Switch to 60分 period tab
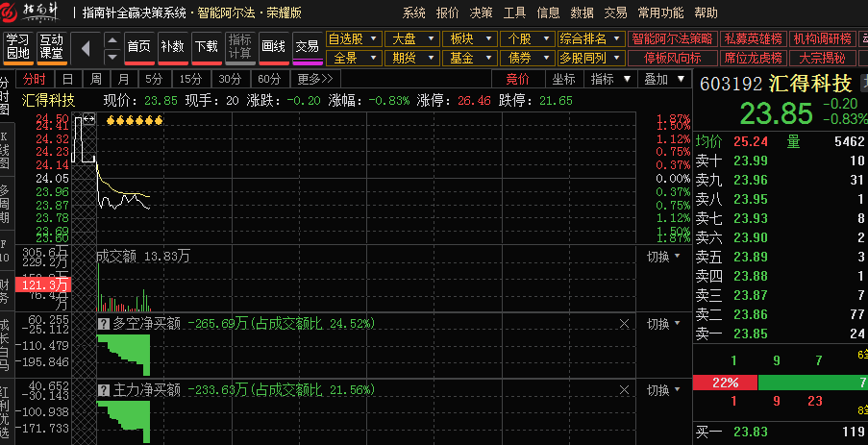 click(269, 79)
